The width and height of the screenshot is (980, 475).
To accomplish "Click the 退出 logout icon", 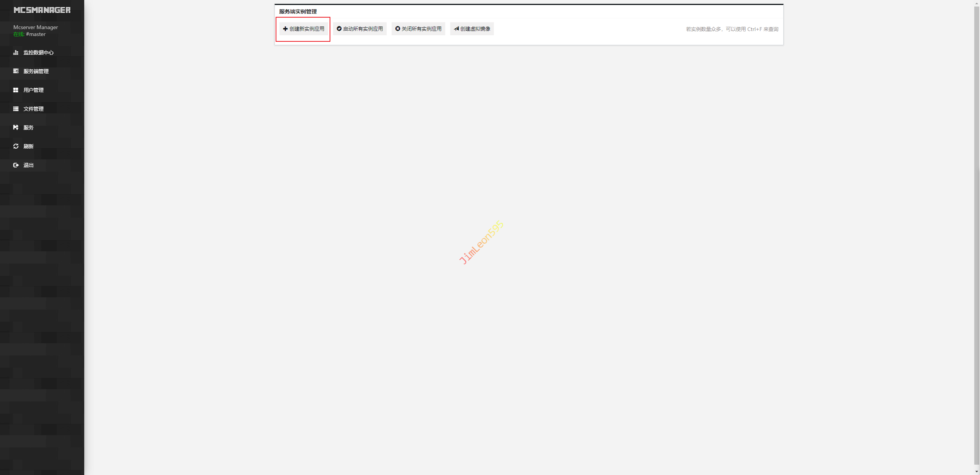I will click(16, 165).
